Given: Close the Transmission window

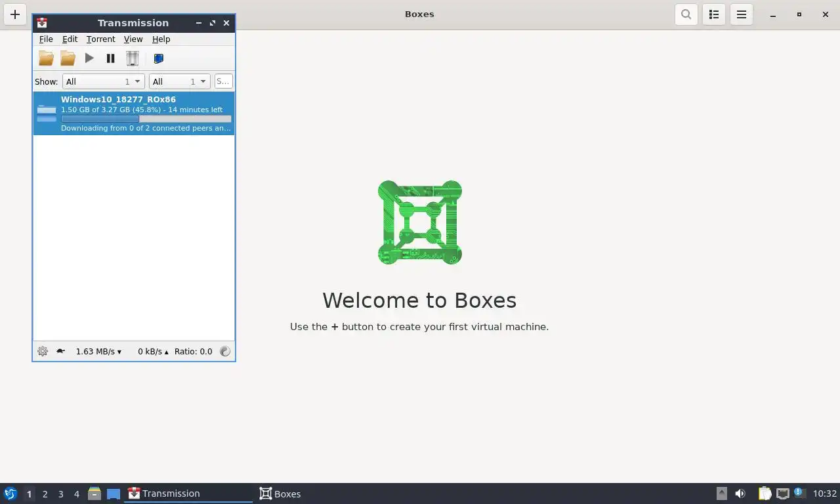Looking at the screenshot, I should click(x=226, y=23).
